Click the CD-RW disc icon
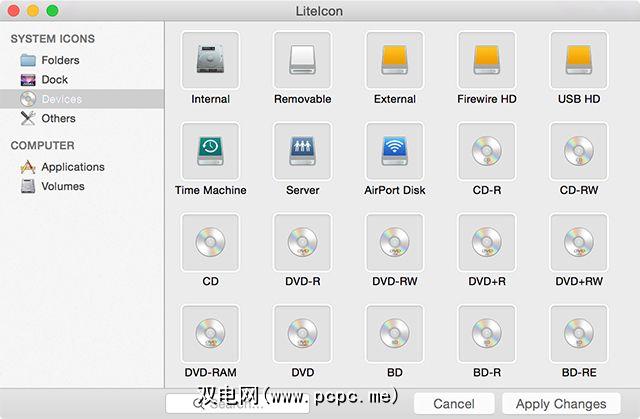640x419 pixels. coord(579,151)
